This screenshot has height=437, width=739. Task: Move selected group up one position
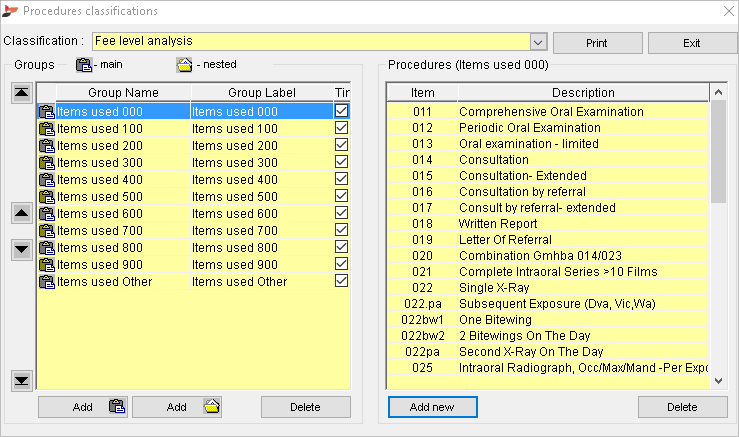(22, 214)
